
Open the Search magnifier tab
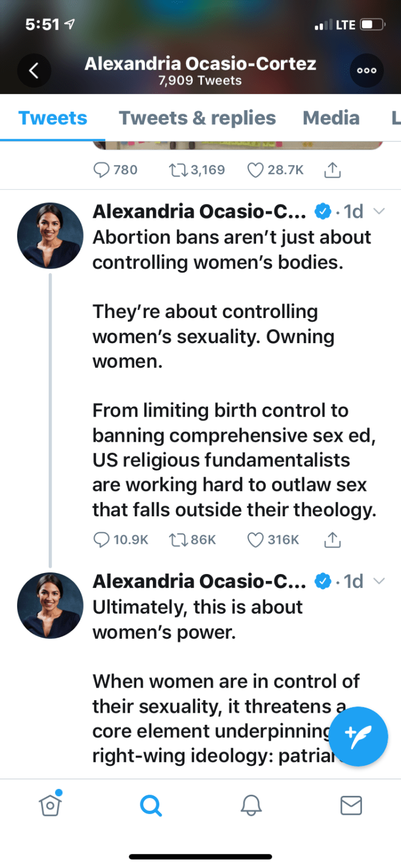[151, 806]
